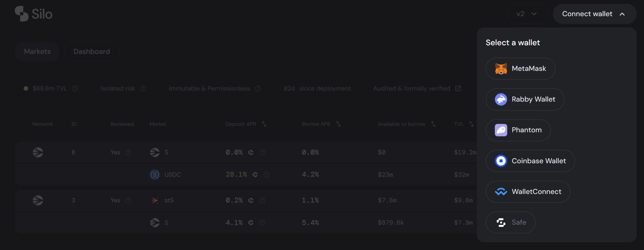The height and width of the screenshot is (250, 644).
Task: Toggle Available to borrow sort arrows
Action: (433, 124)
